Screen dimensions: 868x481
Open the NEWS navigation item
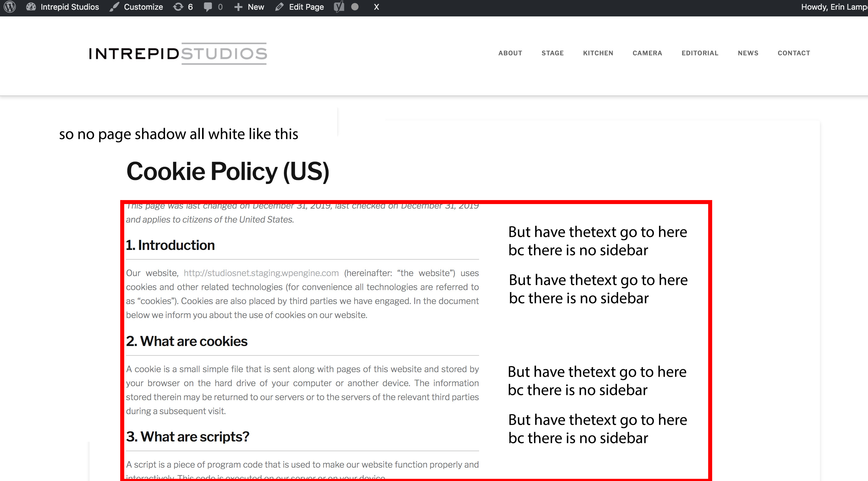748,53
